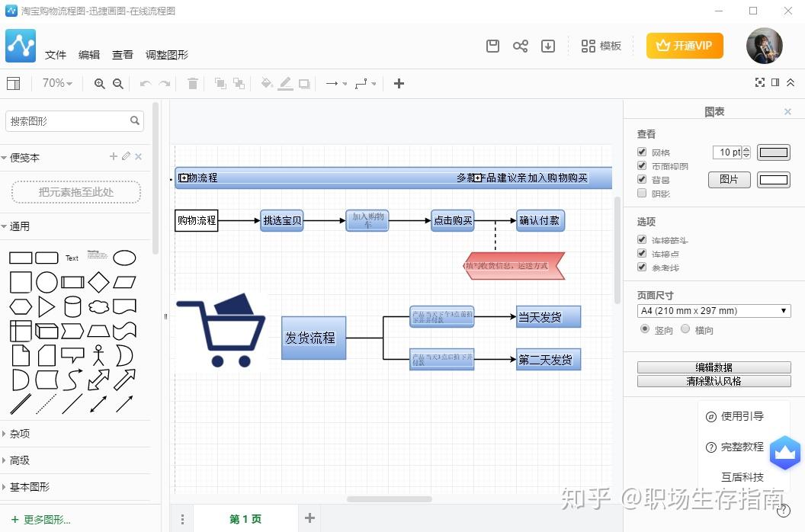Click the shadow toggle icon in toolbar
Viewport: 805px width, 532px height.
(x=304, y=84)
